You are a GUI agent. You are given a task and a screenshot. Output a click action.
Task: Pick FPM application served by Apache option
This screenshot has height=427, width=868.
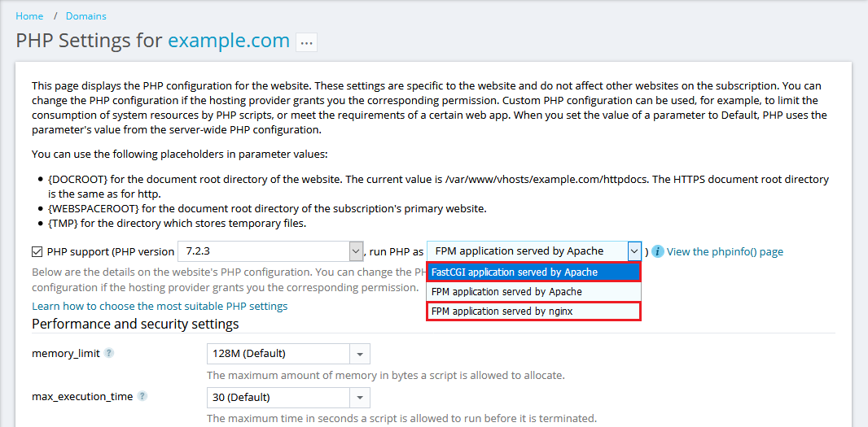(x=533, y=292)
